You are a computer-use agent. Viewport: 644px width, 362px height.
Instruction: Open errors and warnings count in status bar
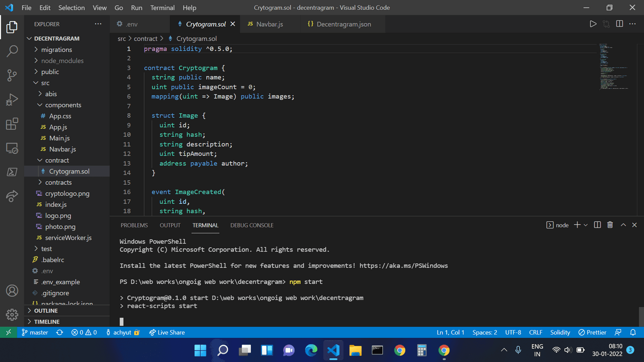coord(84,333)
